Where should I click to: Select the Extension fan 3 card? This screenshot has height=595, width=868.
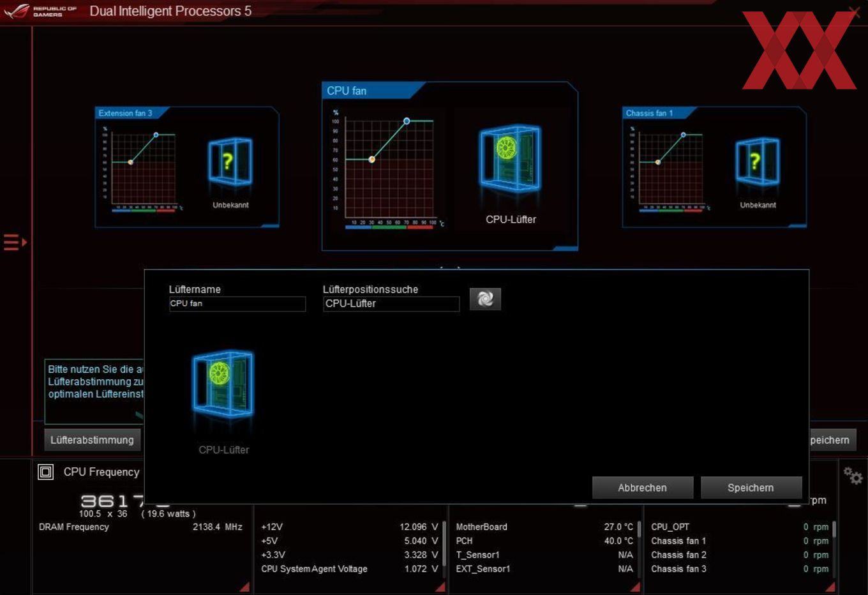coord(187,167)
